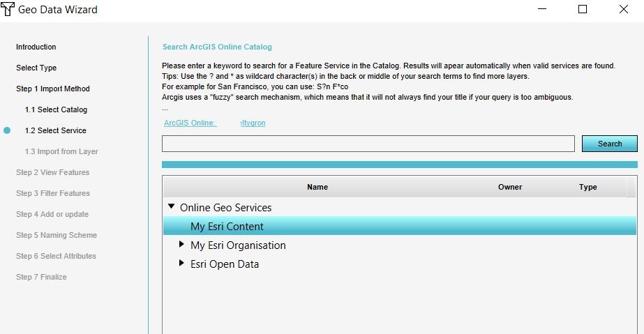
Task: Sort by the Owner column header
Action: (x=509, y=187)
